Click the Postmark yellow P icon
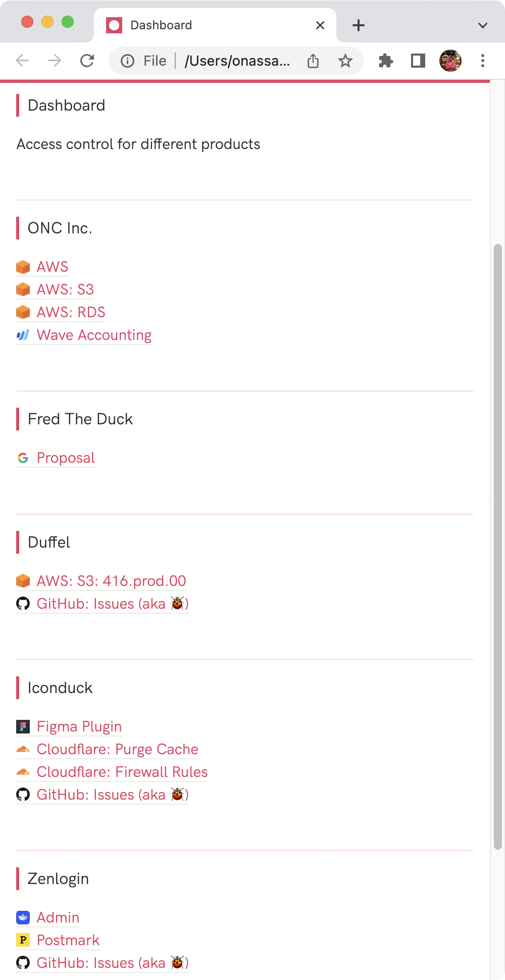Screen dimensions: 505x980 [23, 940]
